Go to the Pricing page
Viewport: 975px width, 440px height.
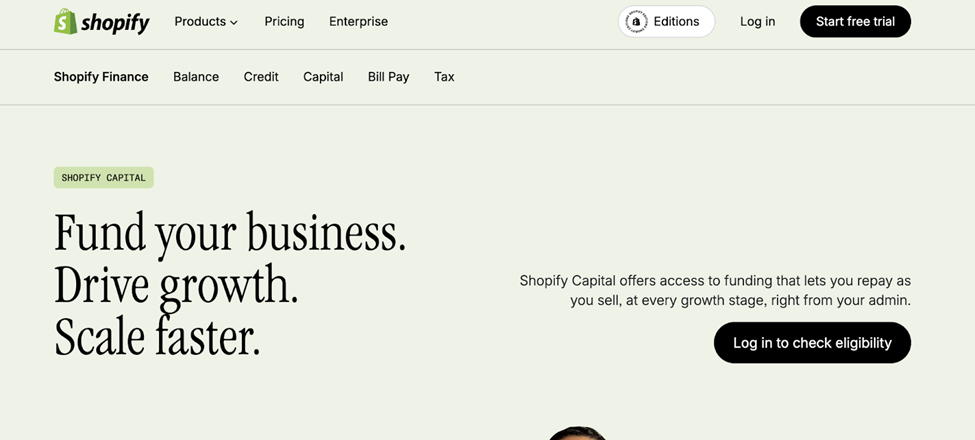(284, 21)
